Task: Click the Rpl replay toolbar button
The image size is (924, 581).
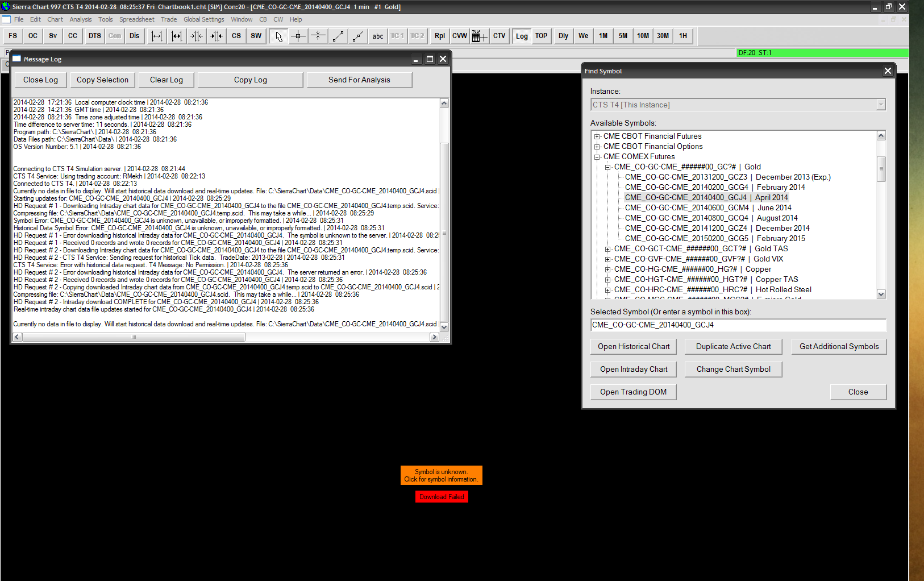Action: pos(440,36)
